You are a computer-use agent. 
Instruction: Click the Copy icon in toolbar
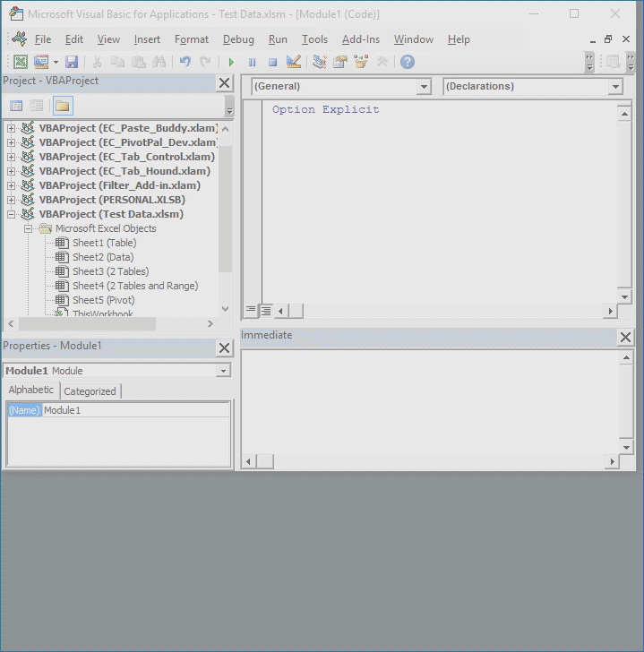(x=117, y=62)
